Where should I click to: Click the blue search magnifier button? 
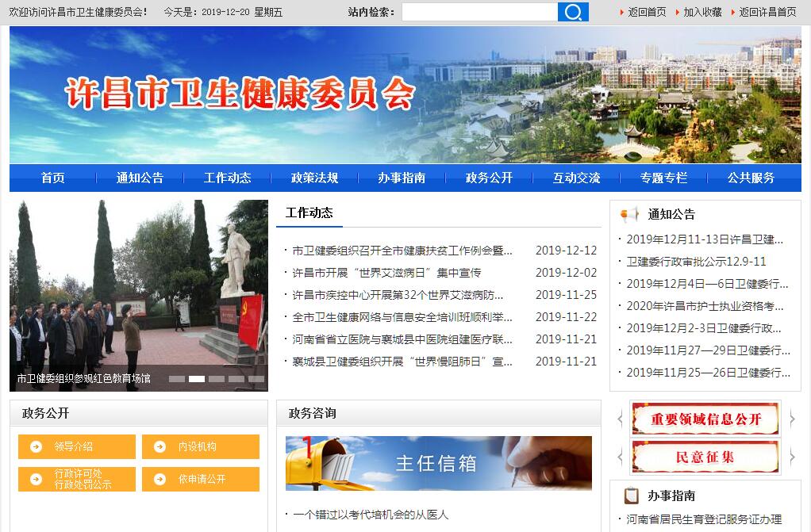573,12
